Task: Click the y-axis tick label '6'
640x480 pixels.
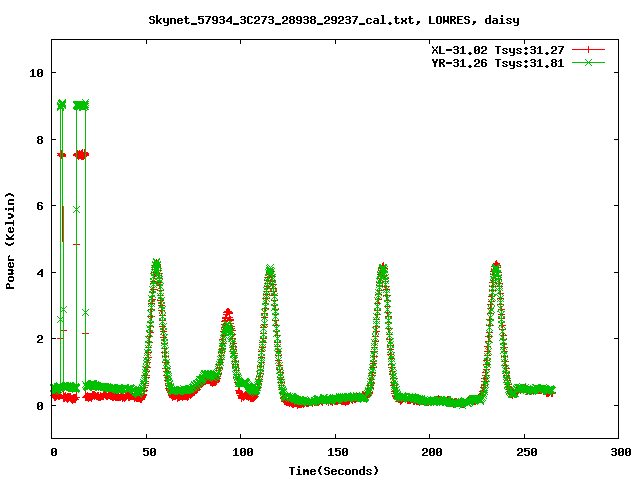Action: [40, 206]
